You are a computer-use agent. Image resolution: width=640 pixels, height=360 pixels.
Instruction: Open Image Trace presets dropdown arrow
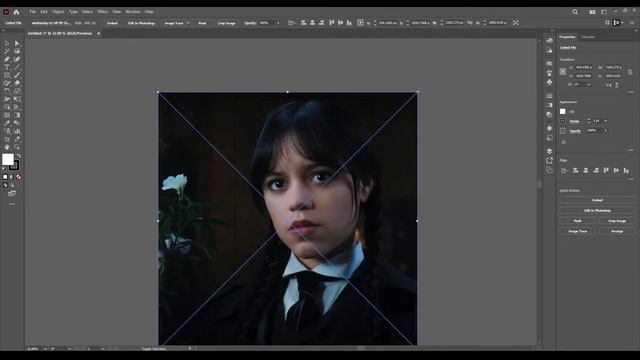pos(188,23)
